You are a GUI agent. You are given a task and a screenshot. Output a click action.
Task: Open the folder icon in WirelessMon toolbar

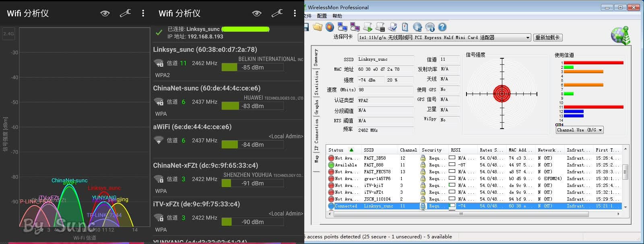pos(318,27)
